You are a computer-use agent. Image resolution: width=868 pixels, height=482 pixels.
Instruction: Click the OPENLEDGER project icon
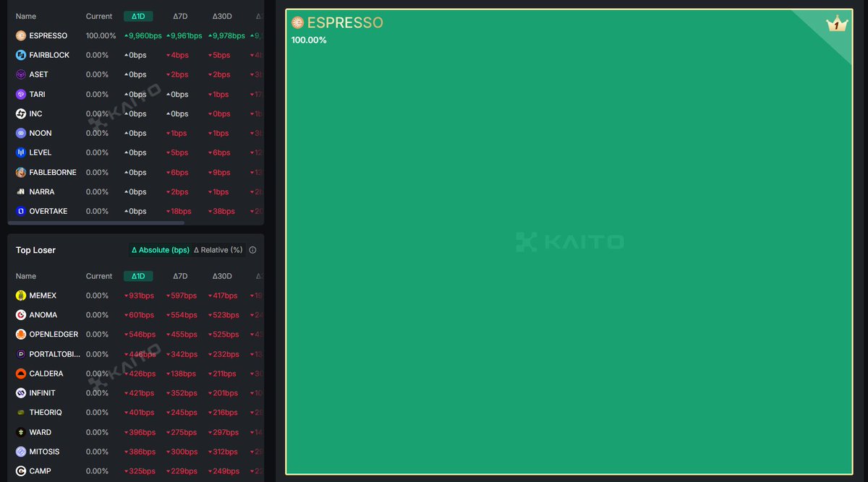tap(21, 335)
